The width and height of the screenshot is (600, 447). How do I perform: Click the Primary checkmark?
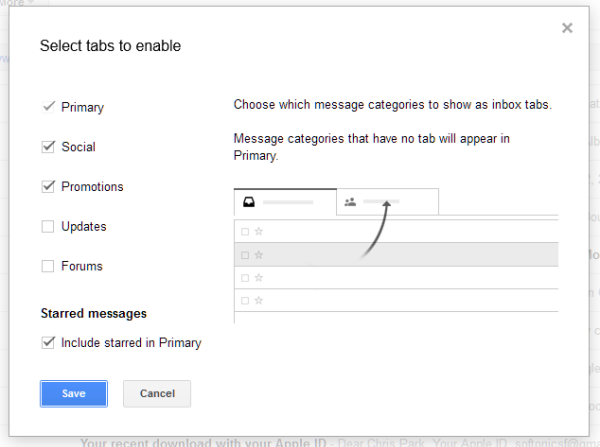[48, 107]
